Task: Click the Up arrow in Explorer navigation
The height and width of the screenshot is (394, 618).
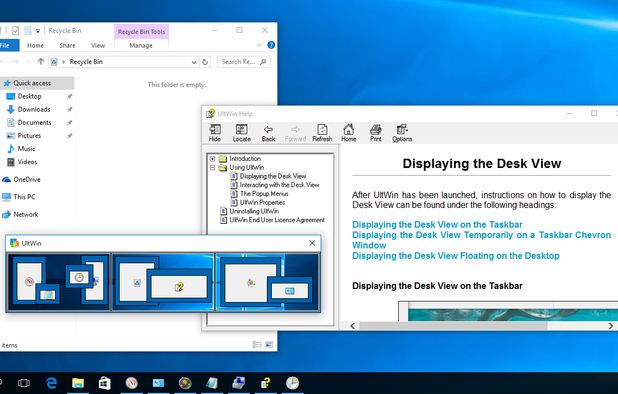Action: pyautogui.click(x=41, y=61)
